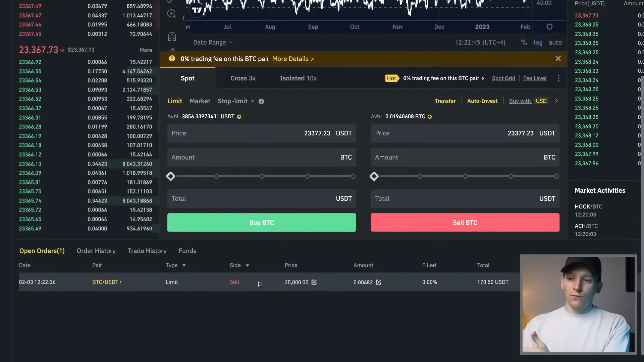Expand more payment options arrow

[556, 101]
